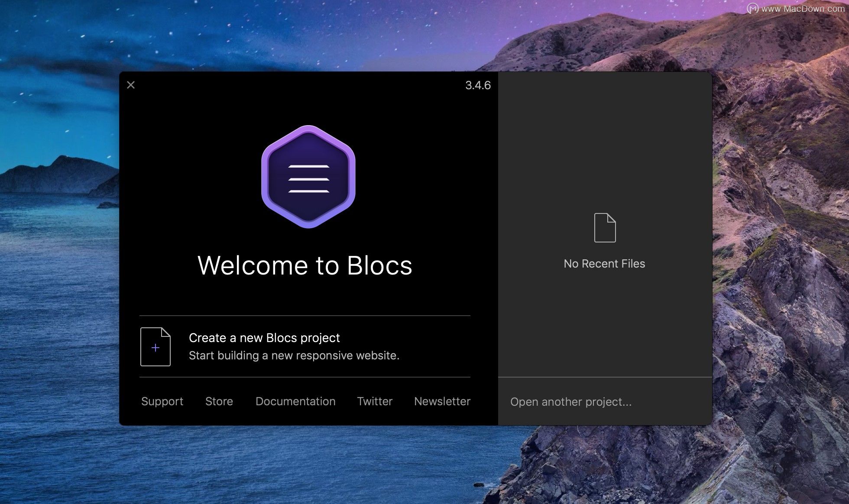Open the Newsletter link
This screenshot has height=504, width=849.
pos(442,401)
